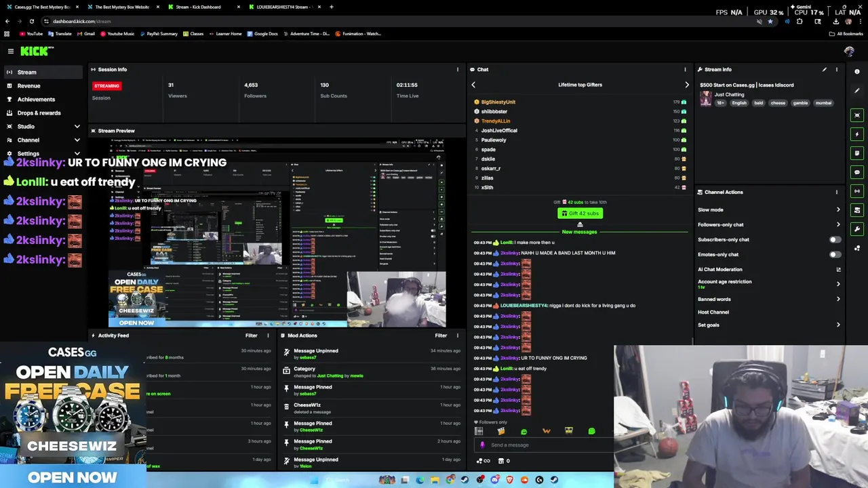Open Chat panel options menu
The image size is (868, 488).
click(685, 69)
